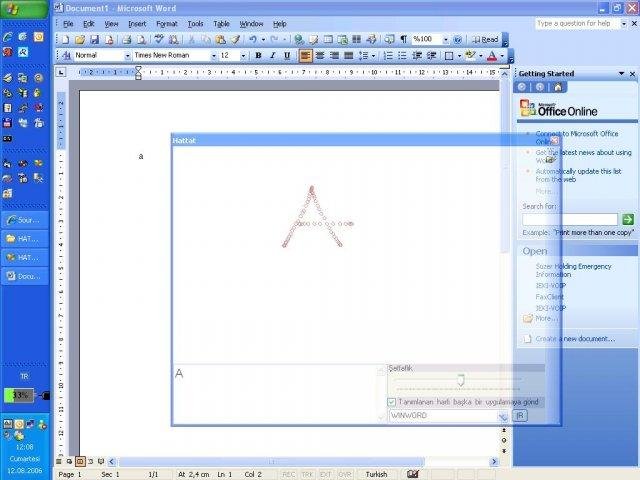640x480 pixels.
Task: Apply Italic formatting button
Action: tap(273, 56)
